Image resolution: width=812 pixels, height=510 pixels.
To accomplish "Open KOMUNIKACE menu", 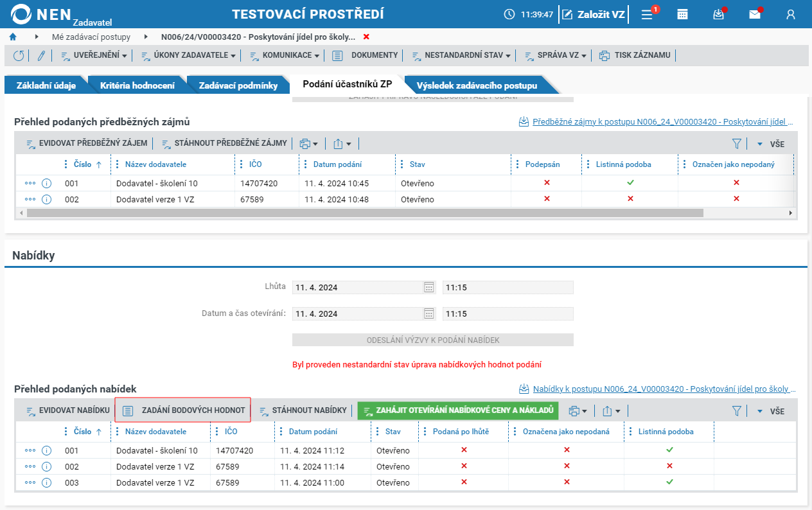I will click(x=284, y=56).
